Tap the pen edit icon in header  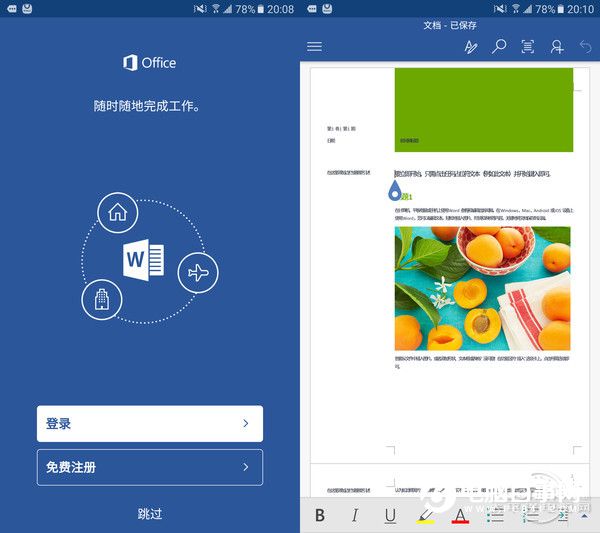coord(471,47)
